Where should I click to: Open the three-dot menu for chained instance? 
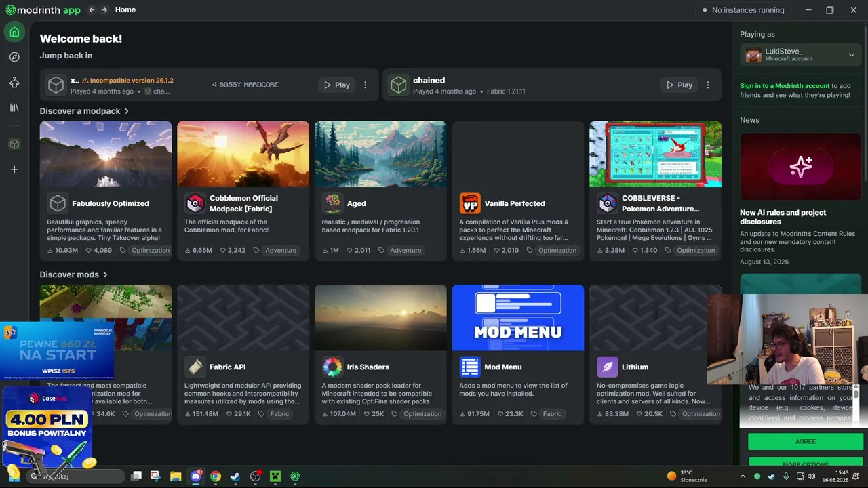click(708, 85)
